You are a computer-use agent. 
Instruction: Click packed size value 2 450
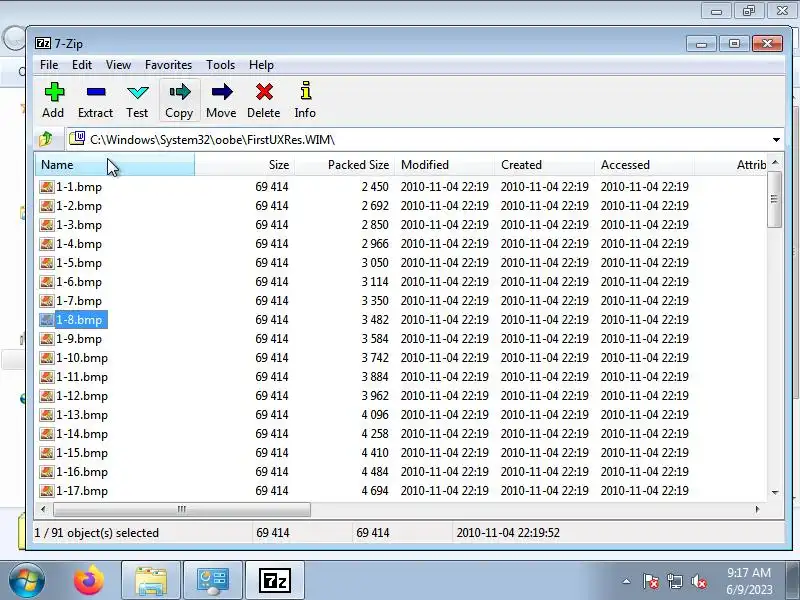[x=375, y=187]
